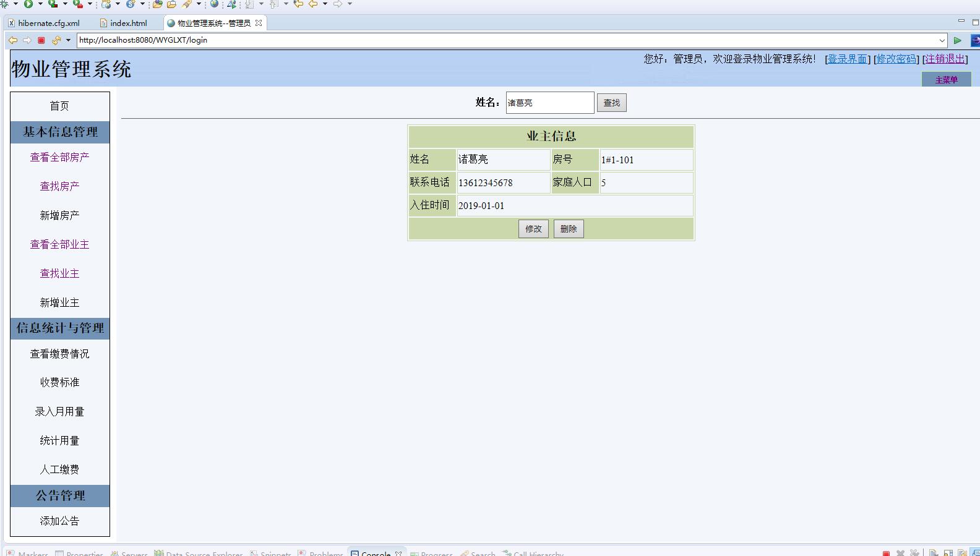
Task: Click the 姓名 search input field
Action: pos(550,103)
